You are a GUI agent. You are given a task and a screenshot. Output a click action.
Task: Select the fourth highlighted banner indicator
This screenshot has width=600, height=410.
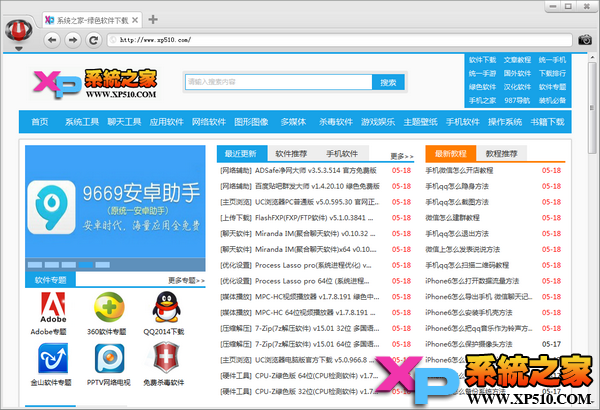point(86,265)
